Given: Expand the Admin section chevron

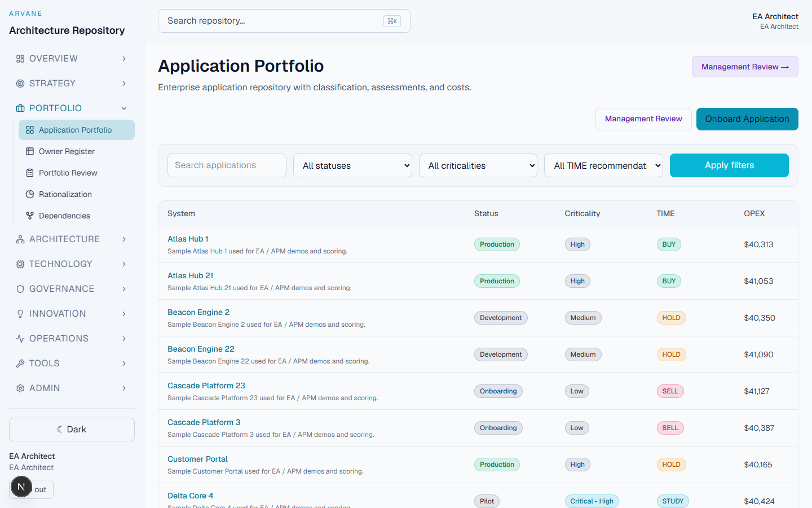Looking at the screenshot, I should [x=124, y=388].
